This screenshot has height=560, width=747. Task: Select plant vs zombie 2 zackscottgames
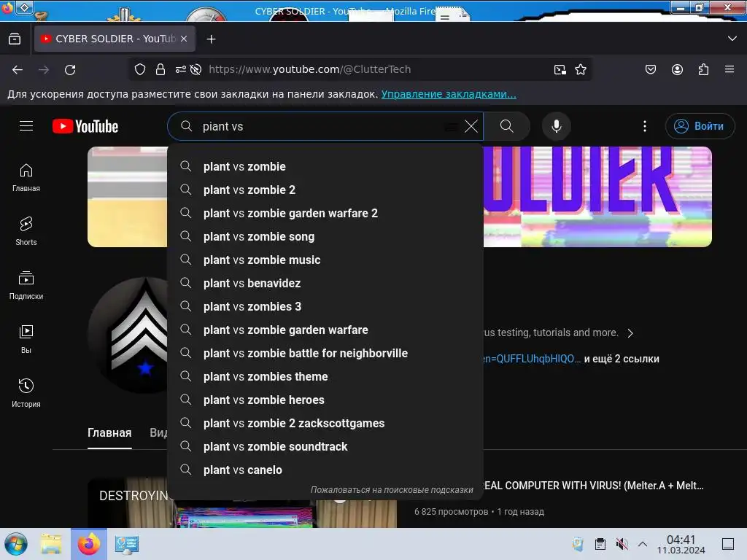click(x=325, y=424)
